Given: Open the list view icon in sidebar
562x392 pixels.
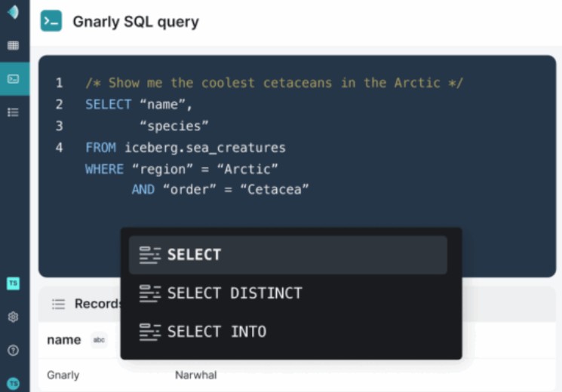Looking at the screenshot, I should (x=13, y=112).
